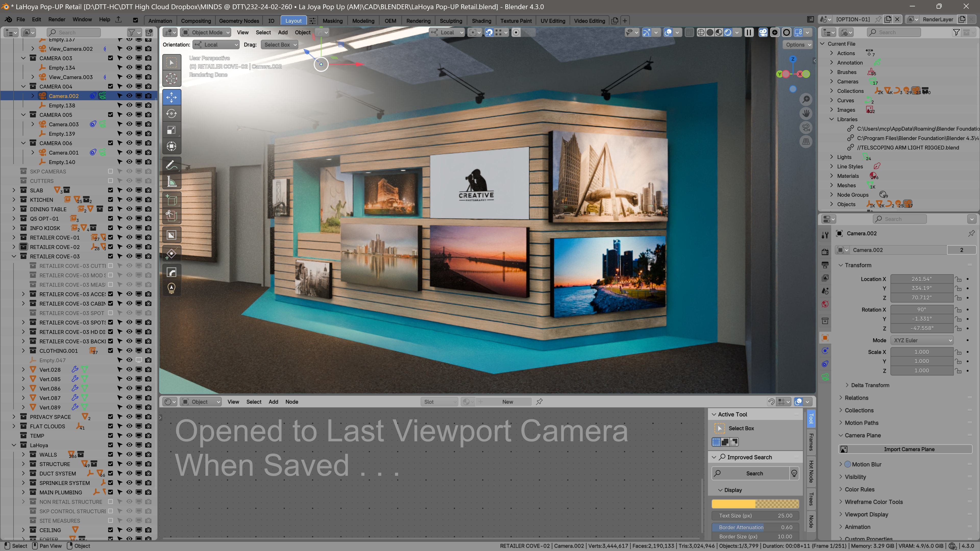Select the Move tool in viewport toolbar

(171, 97)
